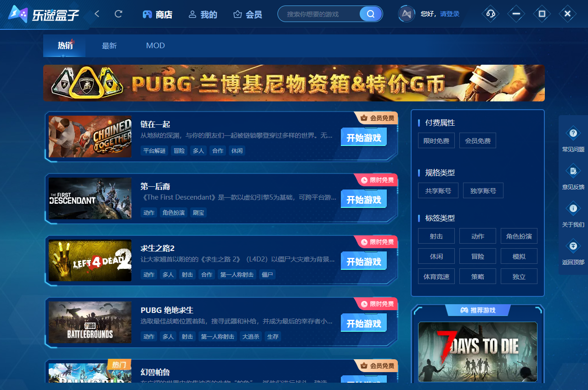Image resolution: width=588 pixels, height=390 pixels.
Task: Click the magnifier search button
Action: (371, 14)
